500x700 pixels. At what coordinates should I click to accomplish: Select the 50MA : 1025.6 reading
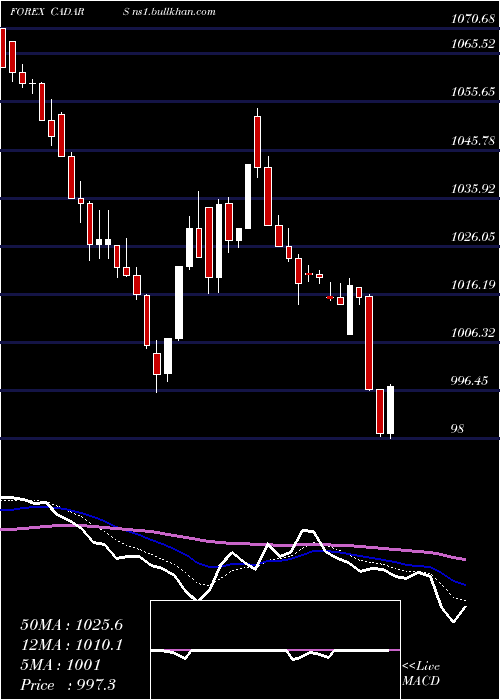(72, 625)
